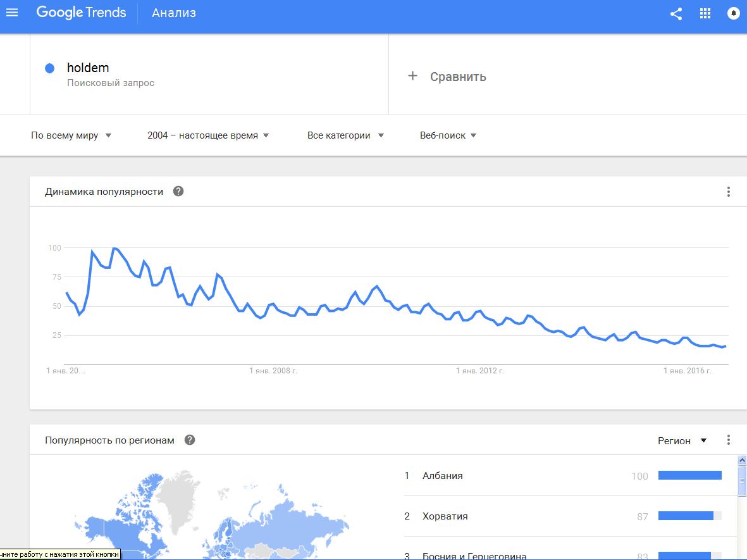Screen dimensions: 747x560
Task: Open three-dot menu of popularity chart
Action: (x=729, y=192)
